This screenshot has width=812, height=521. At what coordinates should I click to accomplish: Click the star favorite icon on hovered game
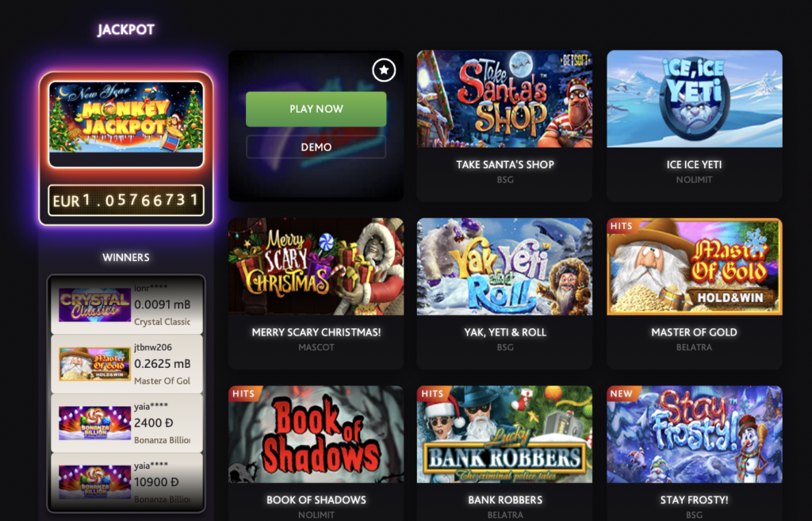tap(384, 70)
